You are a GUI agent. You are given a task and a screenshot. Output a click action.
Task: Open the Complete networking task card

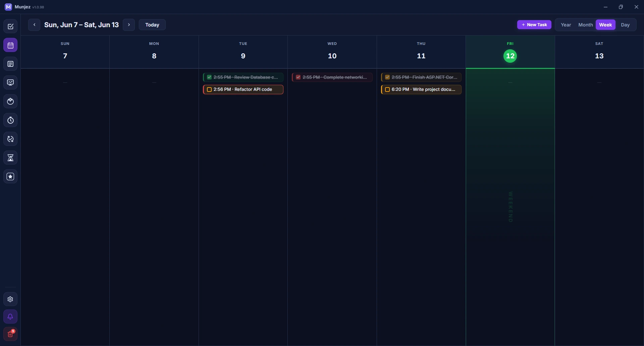tap(332, 77)
